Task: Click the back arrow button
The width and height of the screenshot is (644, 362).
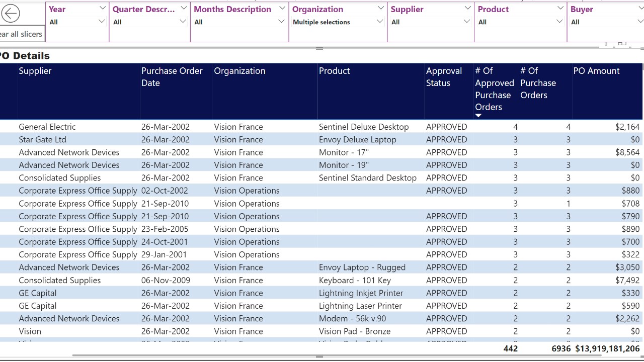Action: (x=10, y=14)
